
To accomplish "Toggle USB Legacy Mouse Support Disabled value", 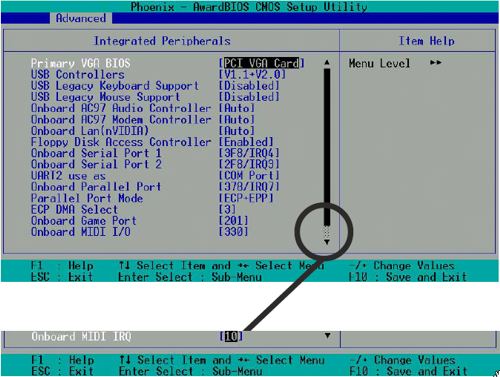I will click(x=249, y=97).
